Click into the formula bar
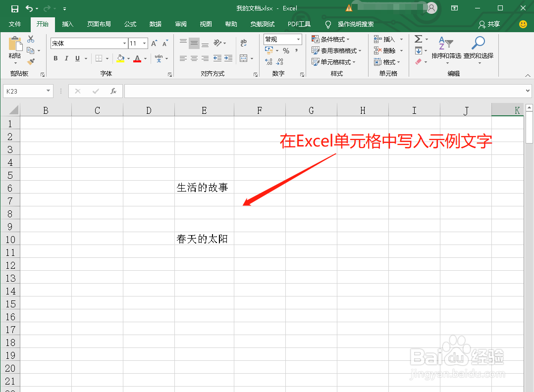 328,91
